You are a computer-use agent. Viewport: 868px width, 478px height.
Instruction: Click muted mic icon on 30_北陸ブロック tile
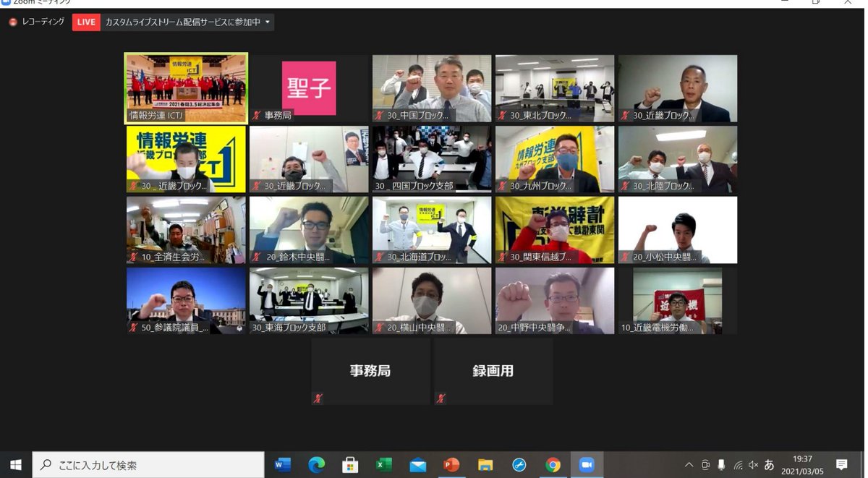(626, 186)
